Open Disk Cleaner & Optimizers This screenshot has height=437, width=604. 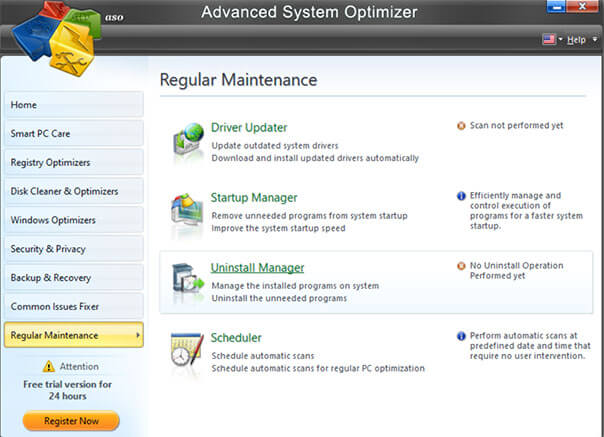(74, 191)
